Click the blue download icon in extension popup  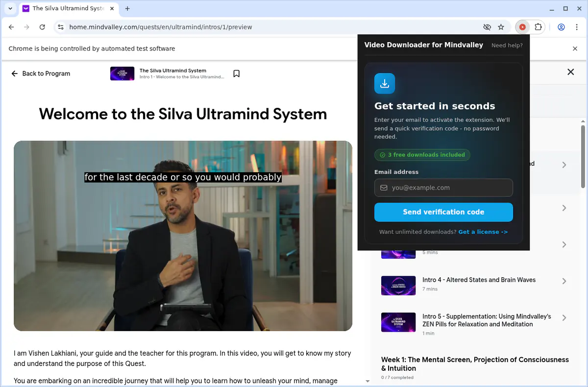click(x=385, y=83)
